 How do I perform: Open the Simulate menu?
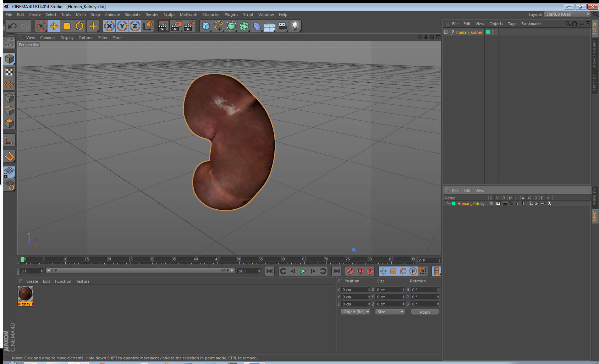[x=132, y=15]
